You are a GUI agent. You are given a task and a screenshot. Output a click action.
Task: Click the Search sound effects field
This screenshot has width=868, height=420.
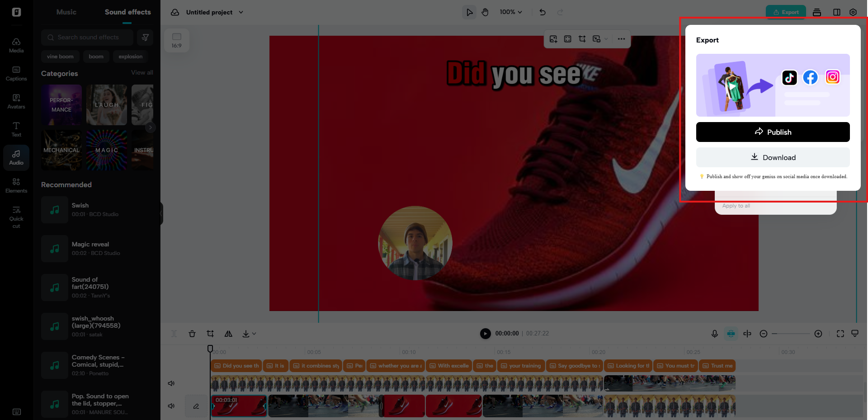click(88, 38)
